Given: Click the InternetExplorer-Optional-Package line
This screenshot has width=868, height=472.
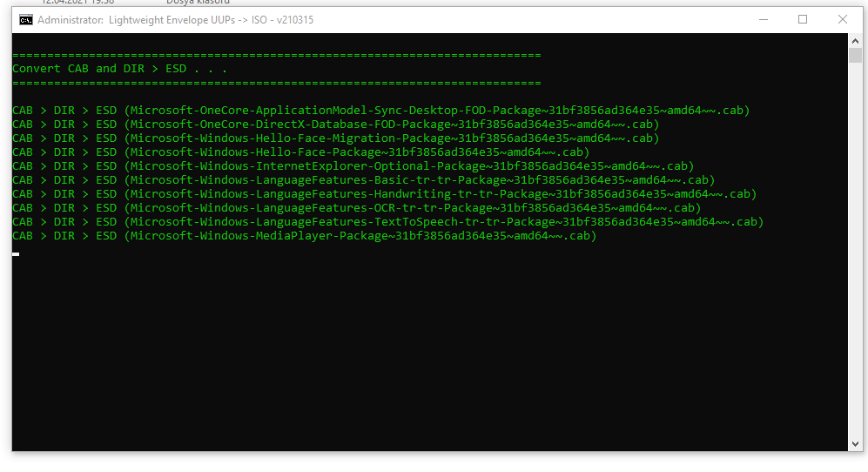Looking at the screenshot, I should click(x=353, y=165).
